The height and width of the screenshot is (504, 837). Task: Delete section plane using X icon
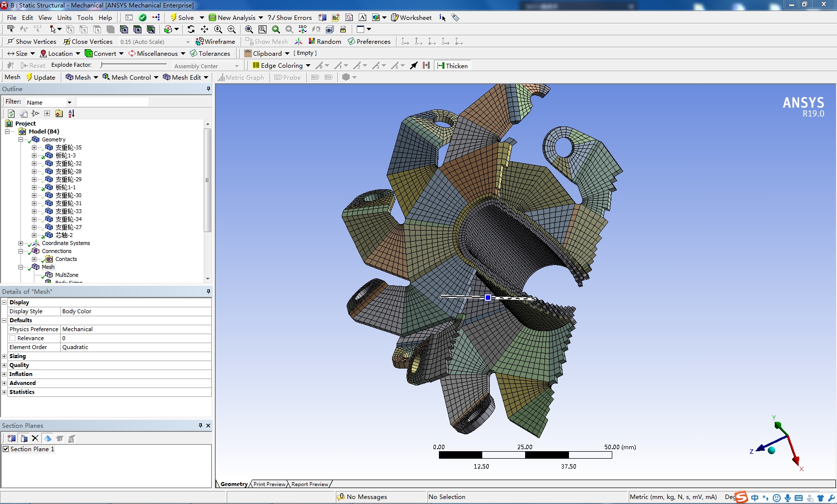coord(35,439)
